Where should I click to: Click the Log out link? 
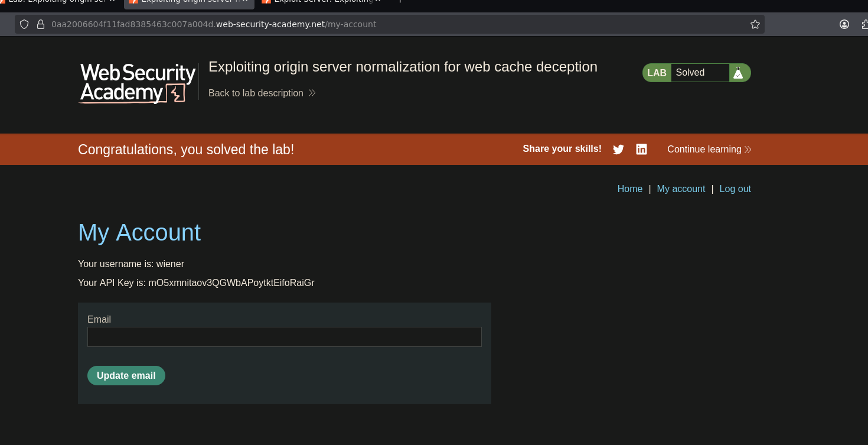735,189
